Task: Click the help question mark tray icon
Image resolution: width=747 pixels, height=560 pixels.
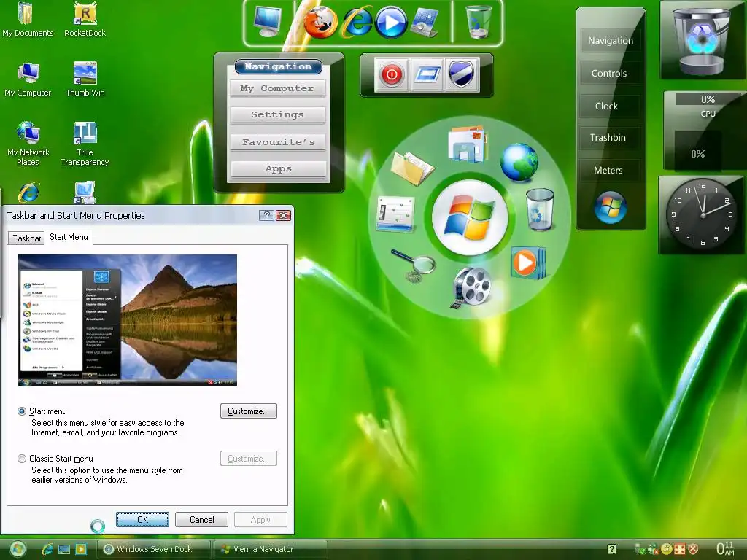Action: tap(612, 549)
